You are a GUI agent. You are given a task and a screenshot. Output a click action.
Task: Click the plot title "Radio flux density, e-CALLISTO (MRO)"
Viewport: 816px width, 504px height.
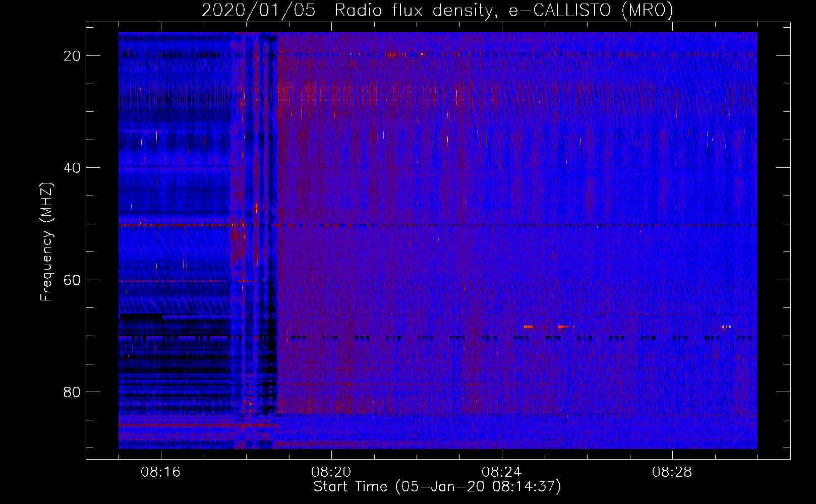[504, 11]
